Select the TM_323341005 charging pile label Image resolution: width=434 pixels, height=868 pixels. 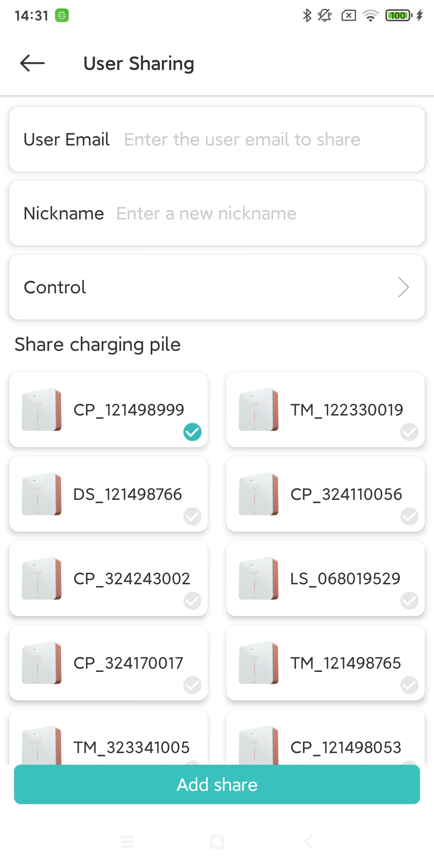[131, 747]
